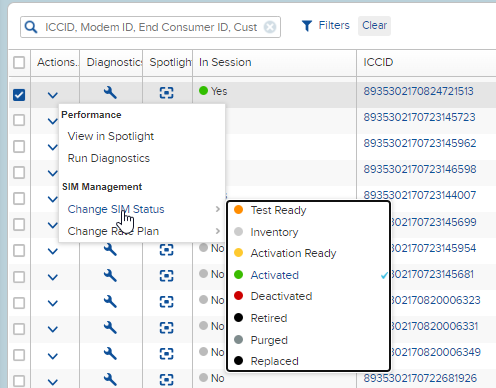
Task: Open the Change Rate Plan menu item
Action: coord(113,231)
